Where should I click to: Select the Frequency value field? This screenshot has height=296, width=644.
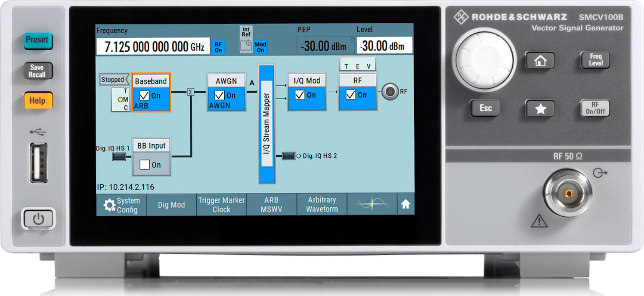[x=153, y=47]
